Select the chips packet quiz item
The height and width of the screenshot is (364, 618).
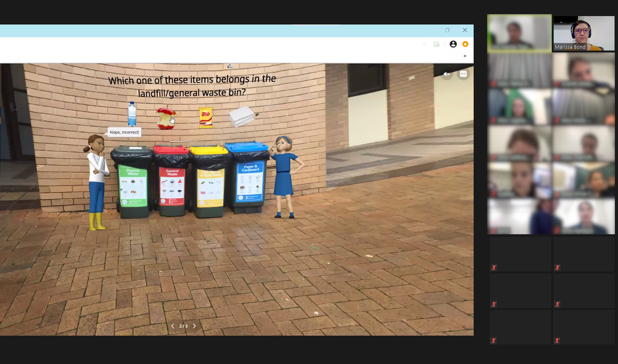click(205, 118)
